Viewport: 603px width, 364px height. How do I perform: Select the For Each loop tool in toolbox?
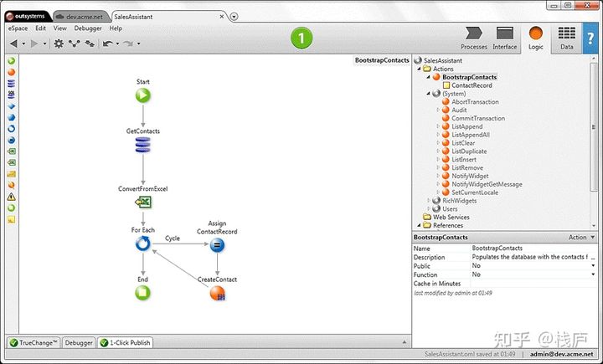[x=11, y=129]
